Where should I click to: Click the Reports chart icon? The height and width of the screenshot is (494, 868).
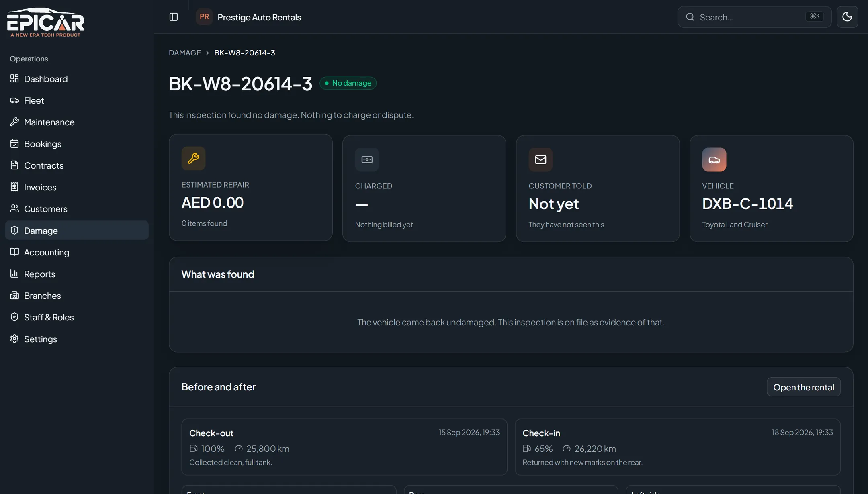[14, 274]
